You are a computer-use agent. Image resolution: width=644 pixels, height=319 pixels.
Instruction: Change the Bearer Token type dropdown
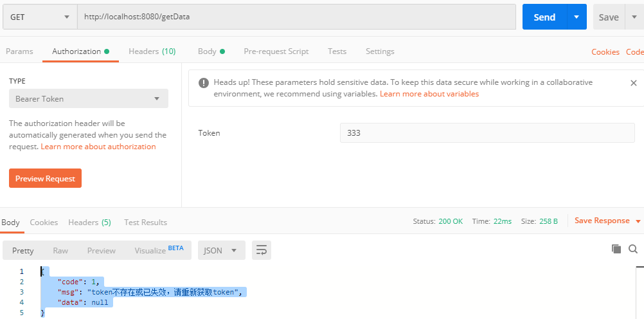pos(89,98)
